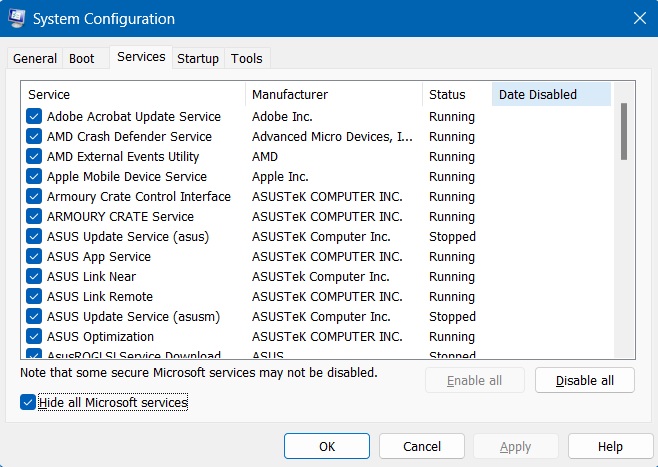This screenshot has height=467, width=658.
Task: Uncheck Adobe Acrobat Update Service
Action: click(34, 116)
